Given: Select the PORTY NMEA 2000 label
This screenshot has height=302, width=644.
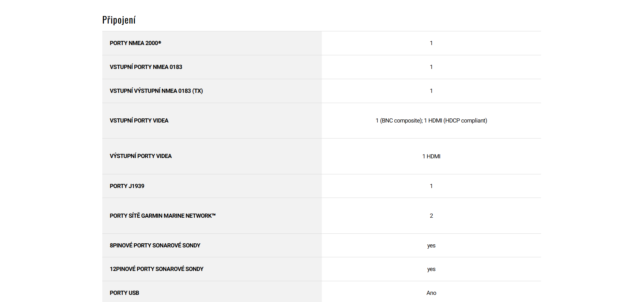Looking at the screenshot, I should click(x=135, y=43).
